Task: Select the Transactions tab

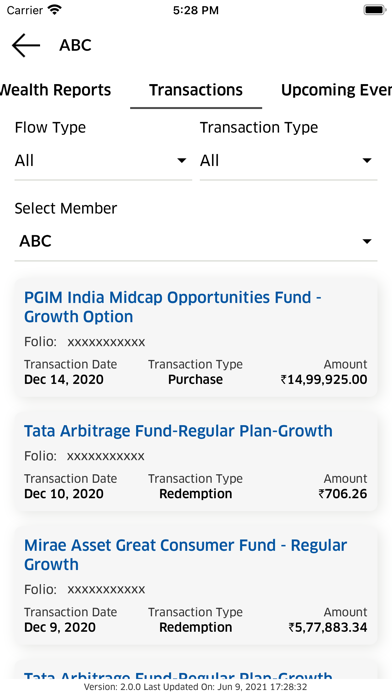Action: (x=196, y=90)
